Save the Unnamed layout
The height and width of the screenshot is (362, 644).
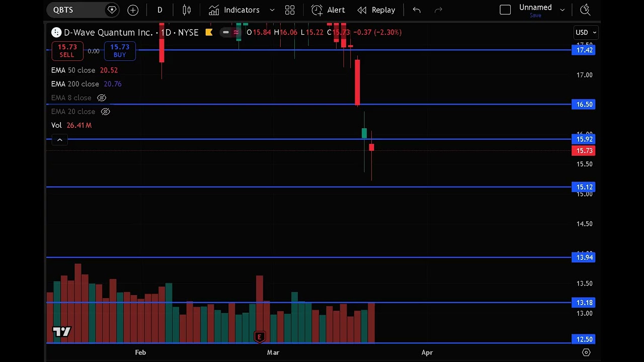coord(535,16)
